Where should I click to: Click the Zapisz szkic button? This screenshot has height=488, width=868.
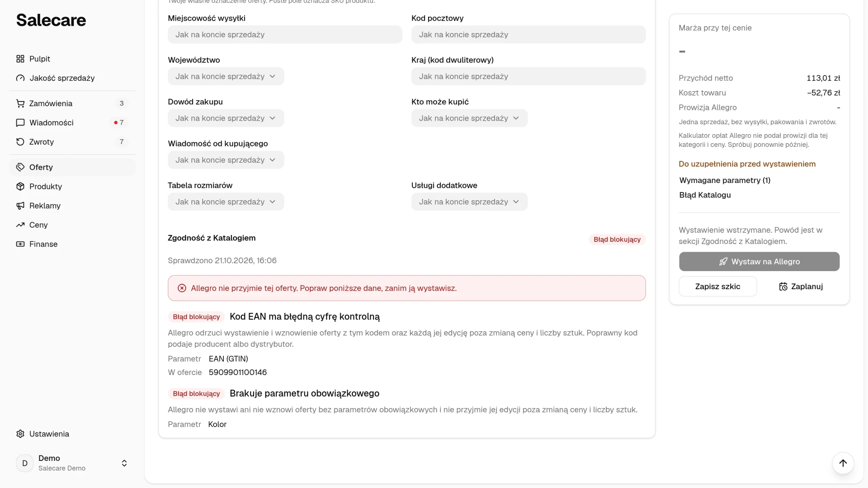[x=718, y=286]
